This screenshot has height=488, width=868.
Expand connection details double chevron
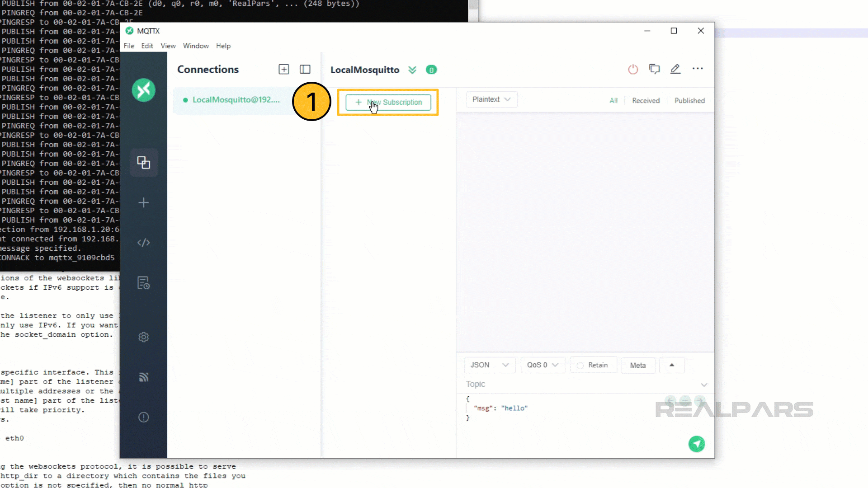(412, 70)
